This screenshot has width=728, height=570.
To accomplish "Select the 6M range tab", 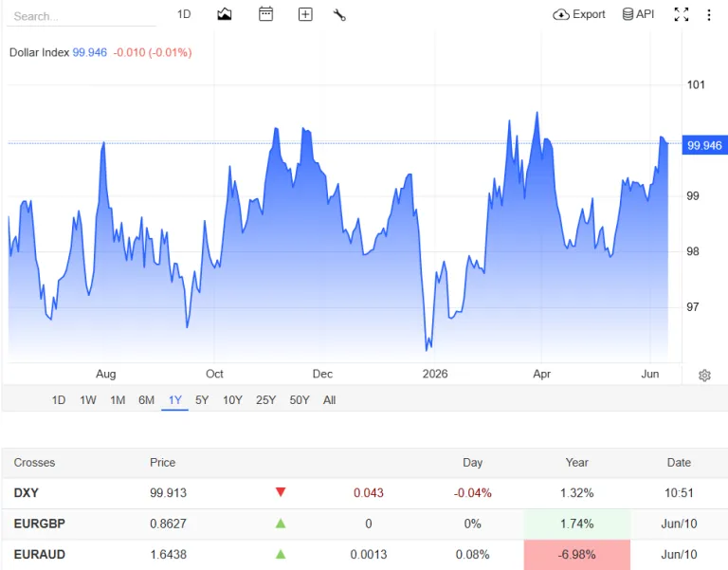I will (146, 400).
